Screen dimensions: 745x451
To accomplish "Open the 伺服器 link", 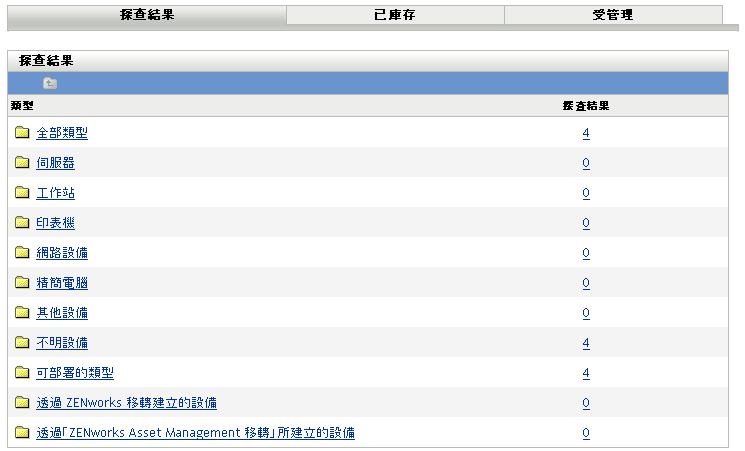I will (56, 163).
